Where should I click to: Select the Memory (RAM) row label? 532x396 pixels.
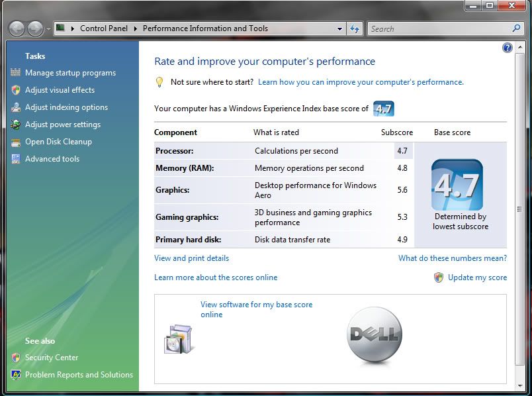coord(185,168)
